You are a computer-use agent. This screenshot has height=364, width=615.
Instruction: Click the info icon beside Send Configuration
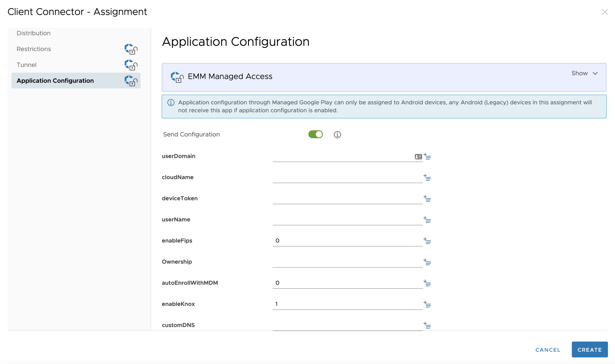click(x=337, y=134)
